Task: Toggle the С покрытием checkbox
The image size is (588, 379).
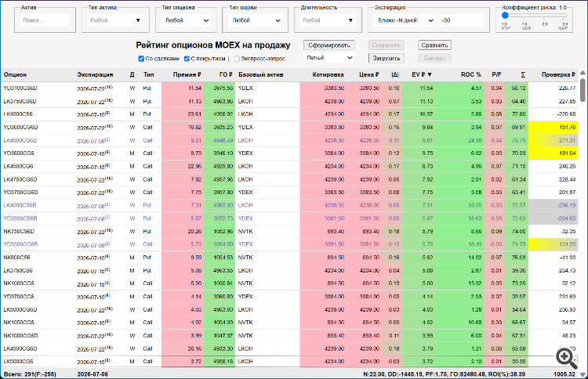Action: tap(187, 59)
